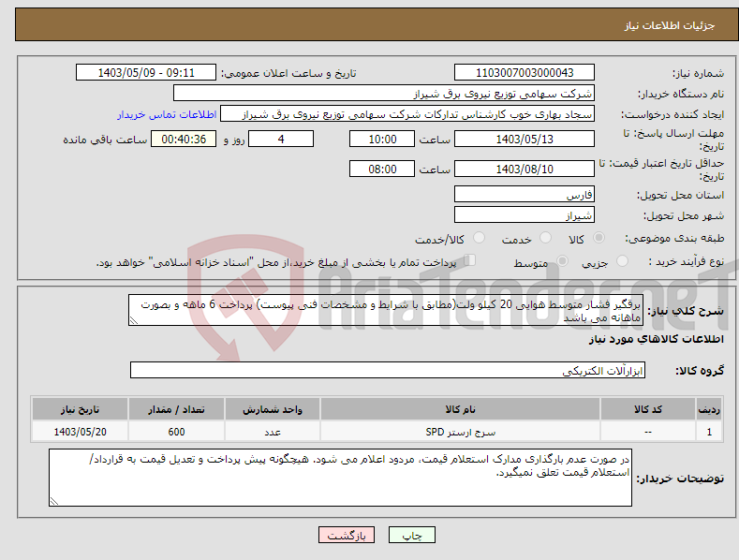Click the نام کالا column header

[460, 409]
